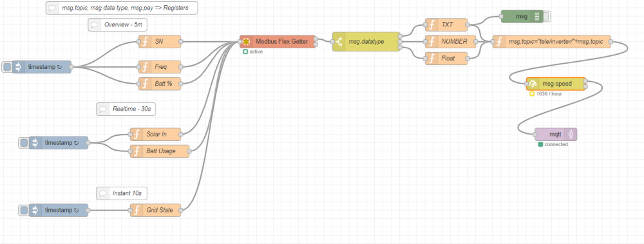The height and width of the screenshot is (244, 644).
Task: Click the speech bubble icon of Overview - 5m comment
Action: pos(95,24)
